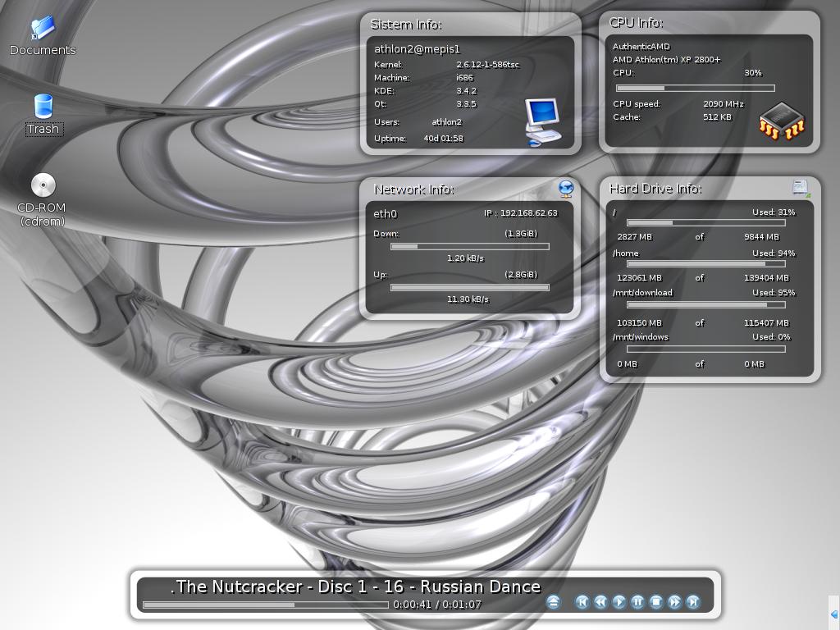Viewport: 840px width, 630px height.
Task: Click the globe icon in Network Info header
Action: pos(566,189)
